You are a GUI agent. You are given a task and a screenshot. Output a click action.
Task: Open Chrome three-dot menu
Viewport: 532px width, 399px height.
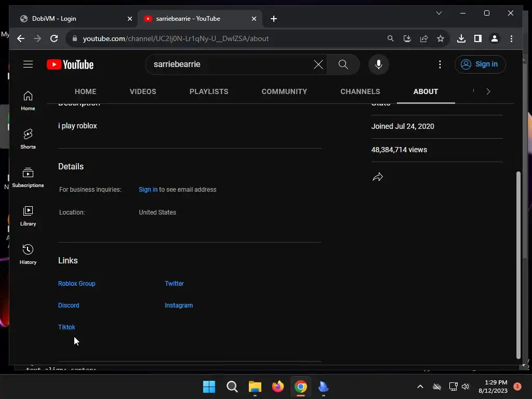pos(511,38)
